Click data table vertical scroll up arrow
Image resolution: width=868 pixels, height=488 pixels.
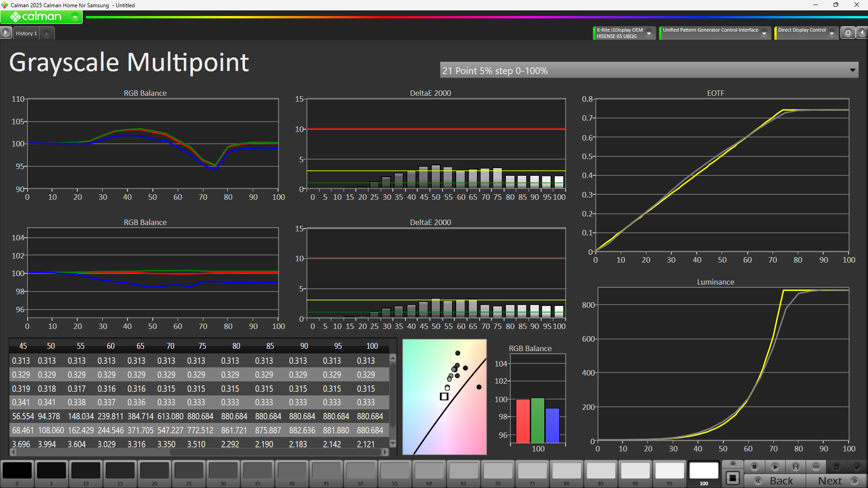pos(393,358)
